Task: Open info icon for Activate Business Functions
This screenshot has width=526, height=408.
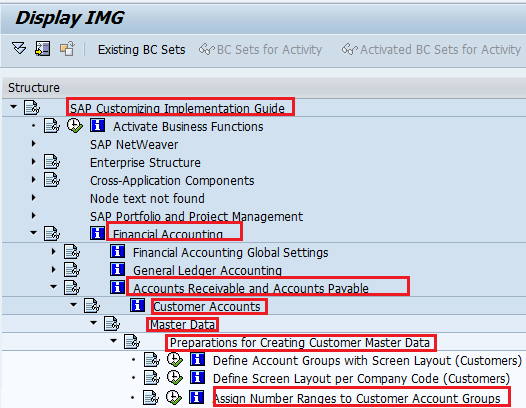Action: pyautogui.click(x=97, y=126)
